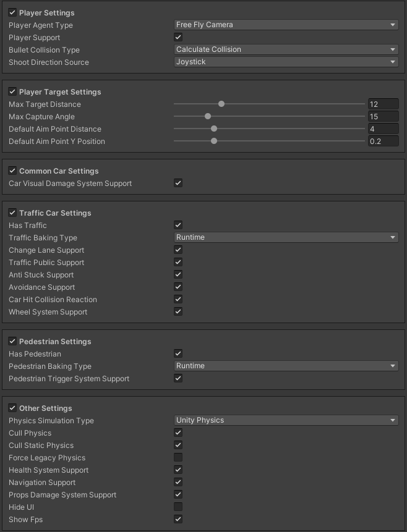Toggle the Player Settings section checkbox

point(12,12)
